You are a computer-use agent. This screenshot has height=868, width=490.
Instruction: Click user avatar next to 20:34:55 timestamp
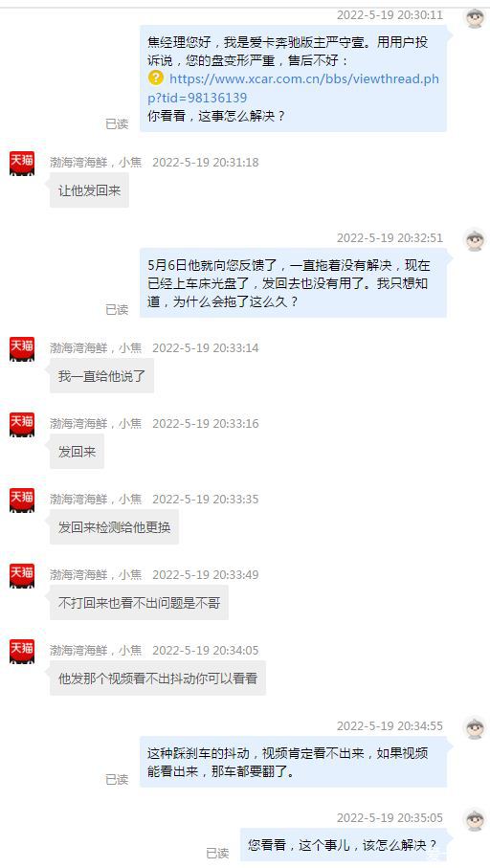pos(475,728)
